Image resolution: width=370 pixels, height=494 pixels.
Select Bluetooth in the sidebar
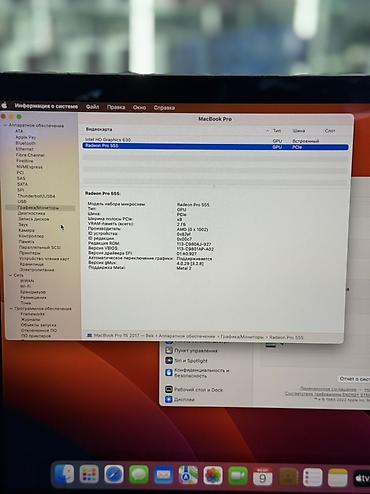coord(26,143)
